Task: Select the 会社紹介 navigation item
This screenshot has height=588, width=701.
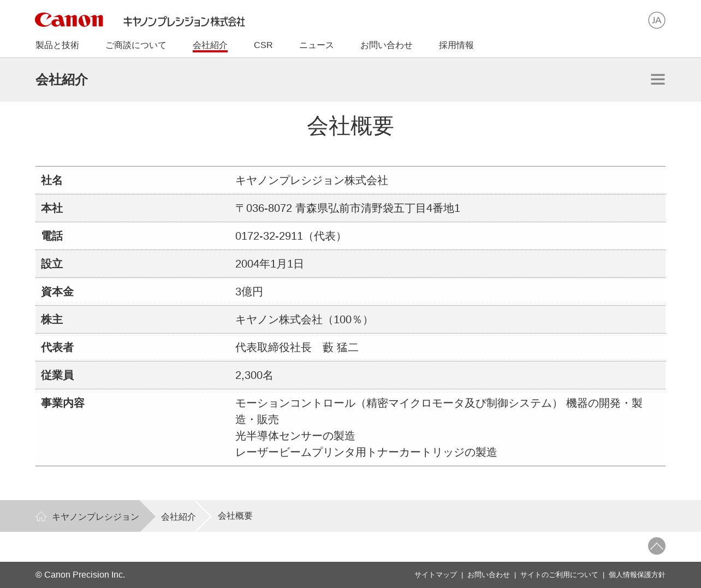Action: [x=210, y=45]
